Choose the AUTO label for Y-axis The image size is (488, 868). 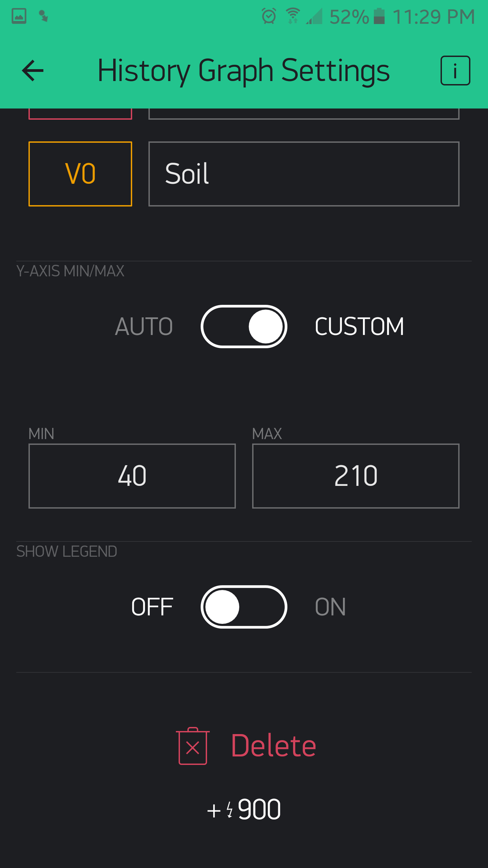point(144,327)
